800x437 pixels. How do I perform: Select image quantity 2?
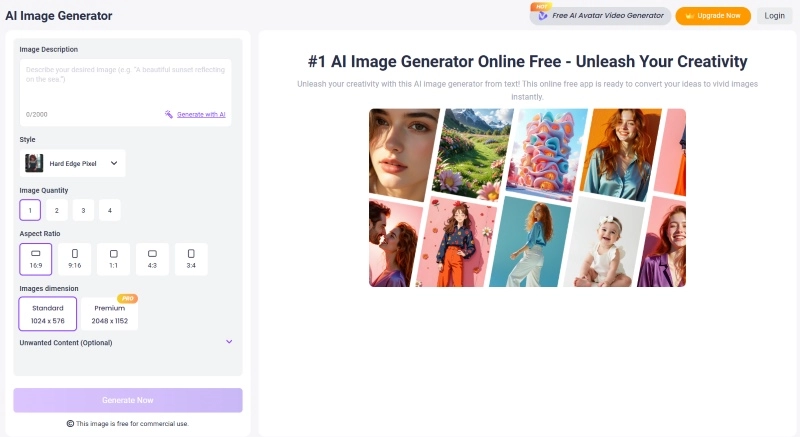(x=57, y=210)
